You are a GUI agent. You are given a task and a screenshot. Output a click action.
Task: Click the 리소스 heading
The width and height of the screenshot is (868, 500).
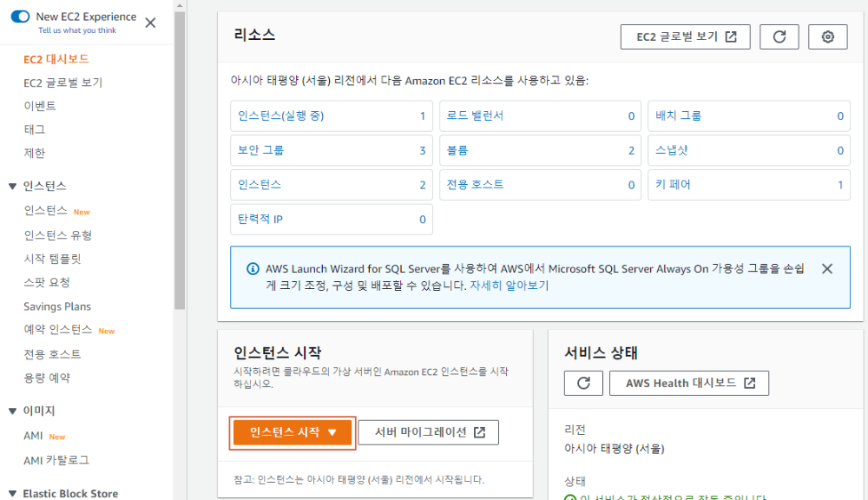coord(254,35)
